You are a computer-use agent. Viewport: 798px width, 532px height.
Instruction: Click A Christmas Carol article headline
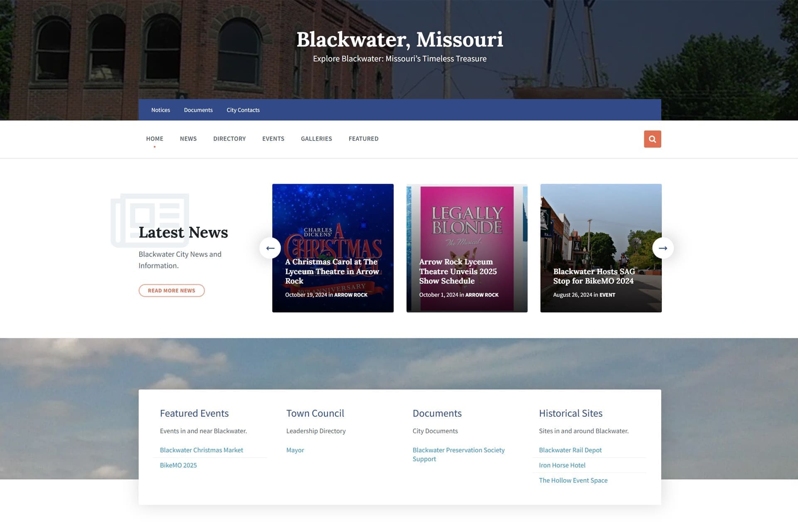coord(332,271)
